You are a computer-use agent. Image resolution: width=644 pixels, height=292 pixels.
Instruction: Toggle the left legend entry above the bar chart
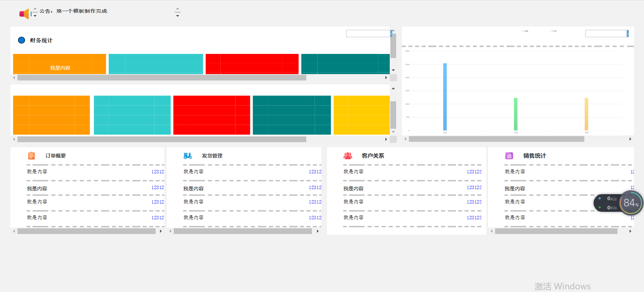point(525,31)
